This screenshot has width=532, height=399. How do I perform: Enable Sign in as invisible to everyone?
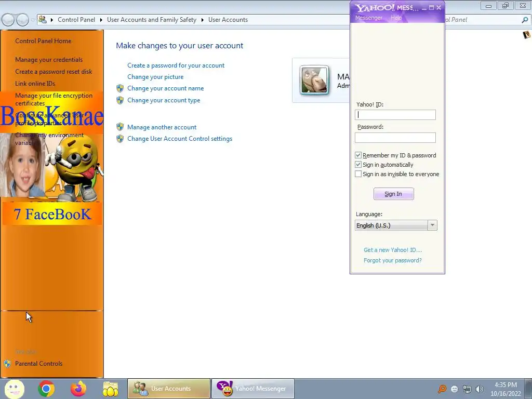click(358, 174)
